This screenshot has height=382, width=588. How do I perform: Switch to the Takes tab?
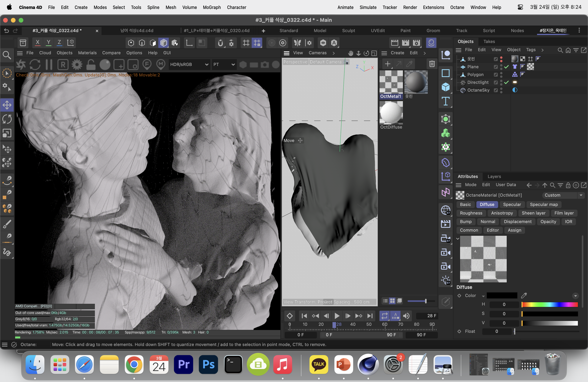click(489, 41)
